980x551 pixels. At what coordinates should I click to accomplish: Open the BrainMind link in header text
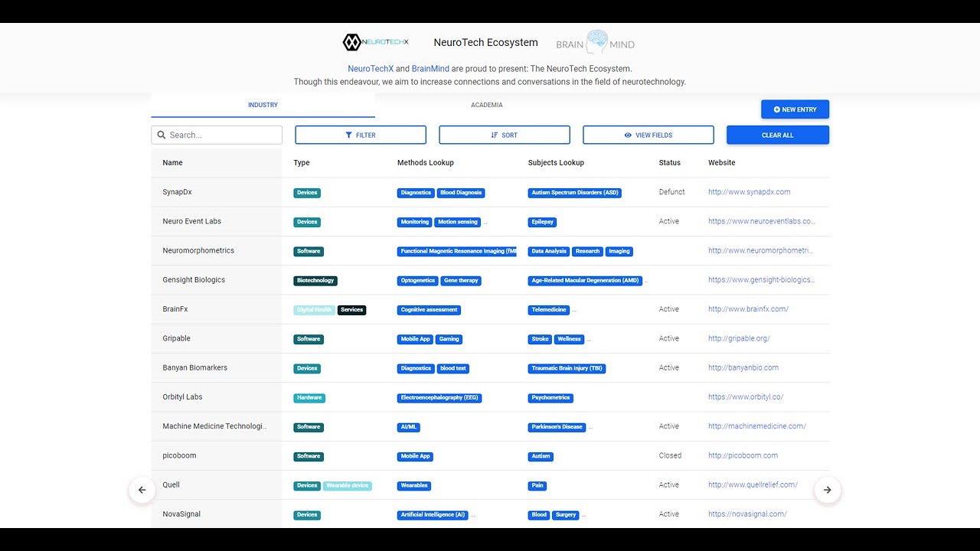[x=430, y=68]
